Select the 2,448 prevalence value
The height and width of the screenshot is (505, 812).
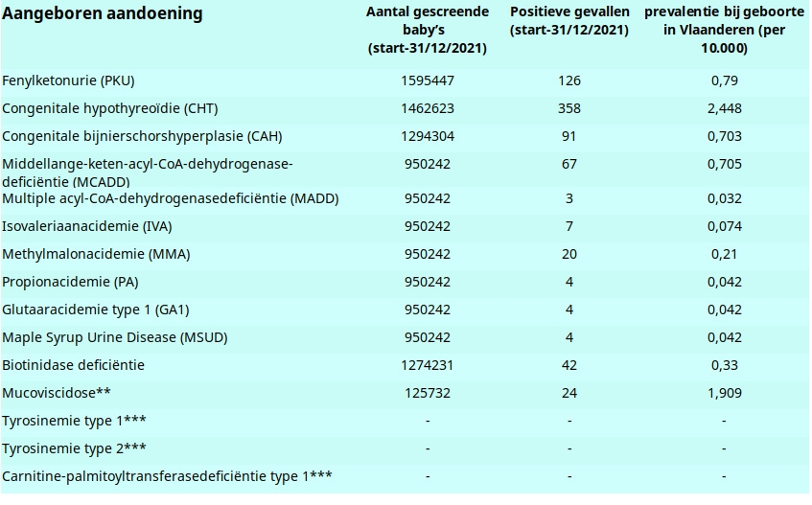[x=724, y=108]
